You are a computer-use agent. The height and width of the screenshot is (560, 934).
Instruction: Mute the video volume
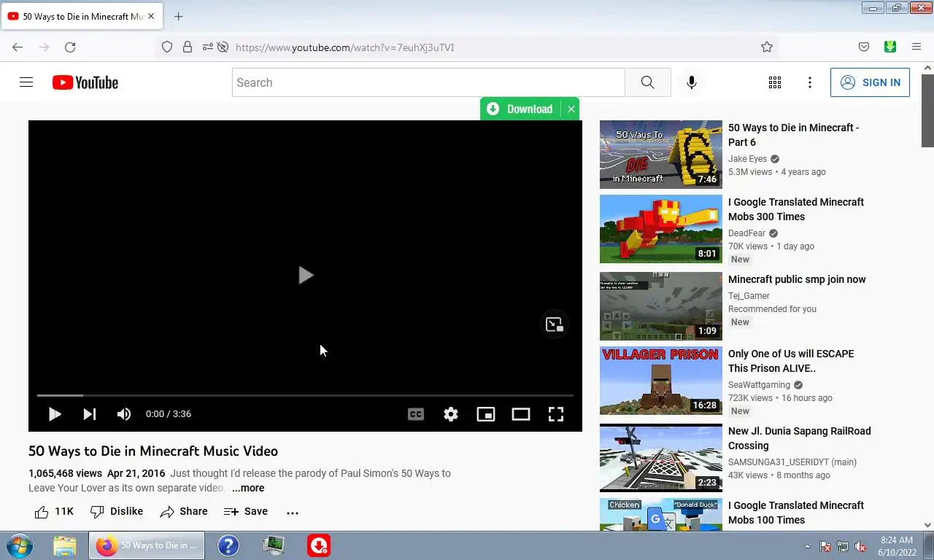pyautogui.click(x=124, y=414)
